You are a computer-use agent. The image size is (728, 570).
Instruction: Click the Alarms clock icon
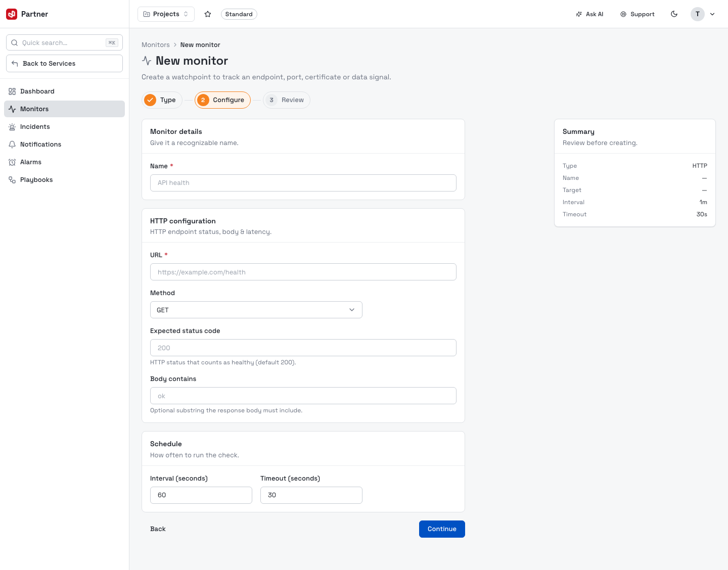[x=12, y=162]
